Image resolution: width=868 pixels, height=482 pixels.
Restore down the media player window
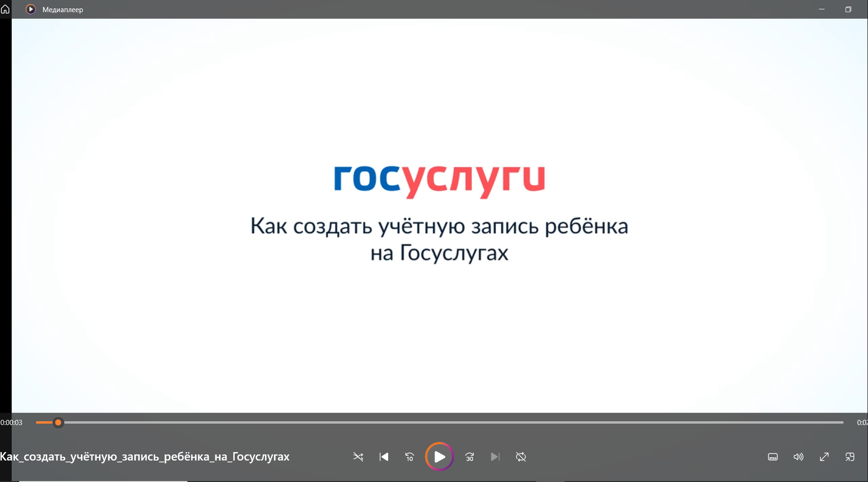(x=848, y=9)
